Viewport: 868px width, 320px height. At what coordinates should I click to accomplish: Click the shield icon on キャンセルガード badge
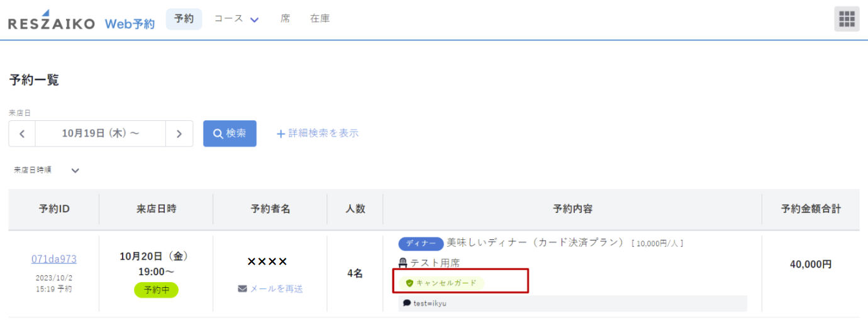tap(409, 283)
